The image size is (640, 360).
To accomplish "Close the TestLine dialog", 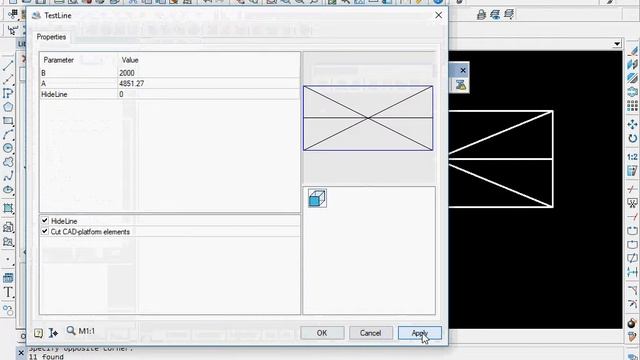I will (x=438, y=16).
